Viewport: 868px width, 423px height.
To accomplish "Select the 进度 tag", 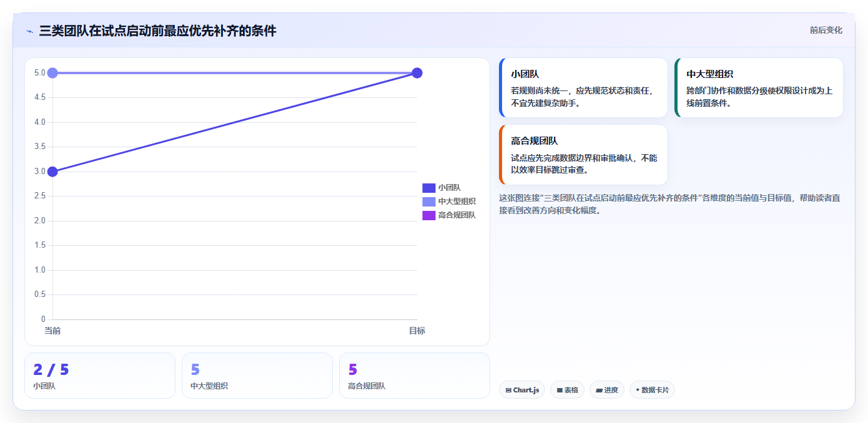I will [607, 390].
